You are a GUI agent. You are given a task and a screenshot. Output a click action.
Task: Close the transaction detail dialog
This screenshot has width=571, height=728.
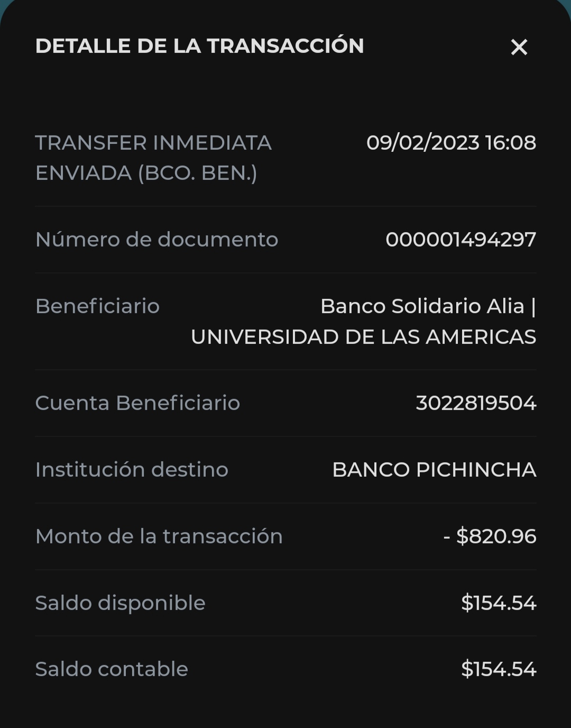click(519, 47)
